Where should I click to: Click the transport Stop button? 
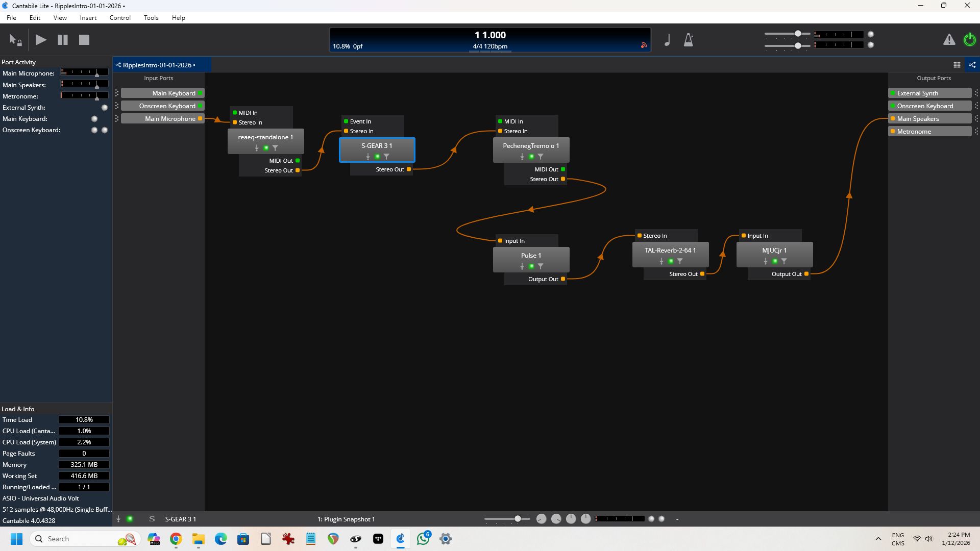[x=84, y=40]
